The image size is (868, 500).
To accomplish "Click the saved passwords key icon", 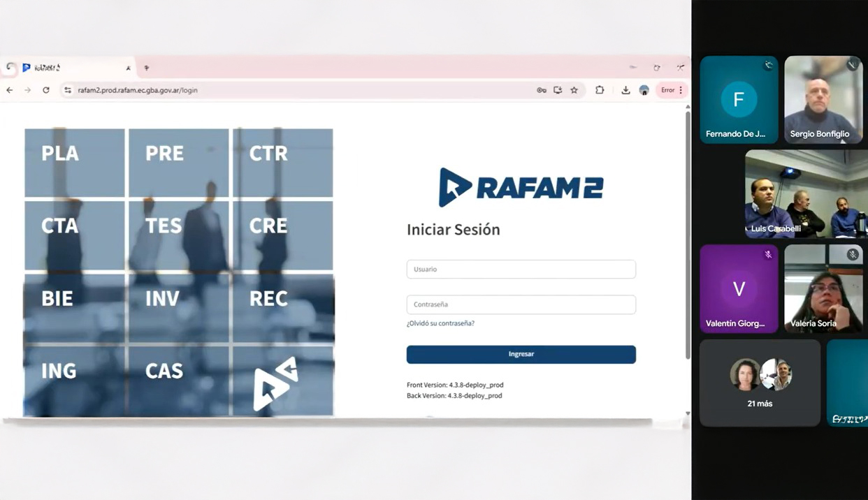I will pyautogui.click(x=541, y=90).
